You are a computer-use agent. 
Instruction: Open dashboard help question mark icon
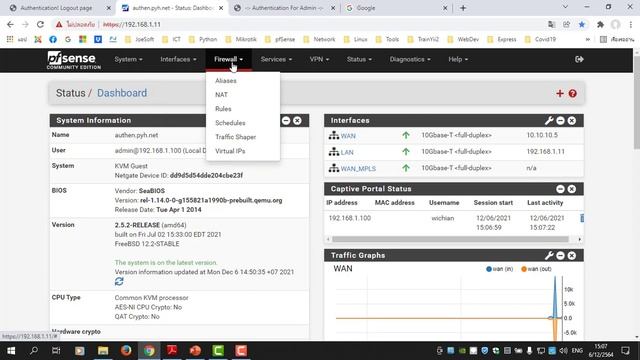572,93
